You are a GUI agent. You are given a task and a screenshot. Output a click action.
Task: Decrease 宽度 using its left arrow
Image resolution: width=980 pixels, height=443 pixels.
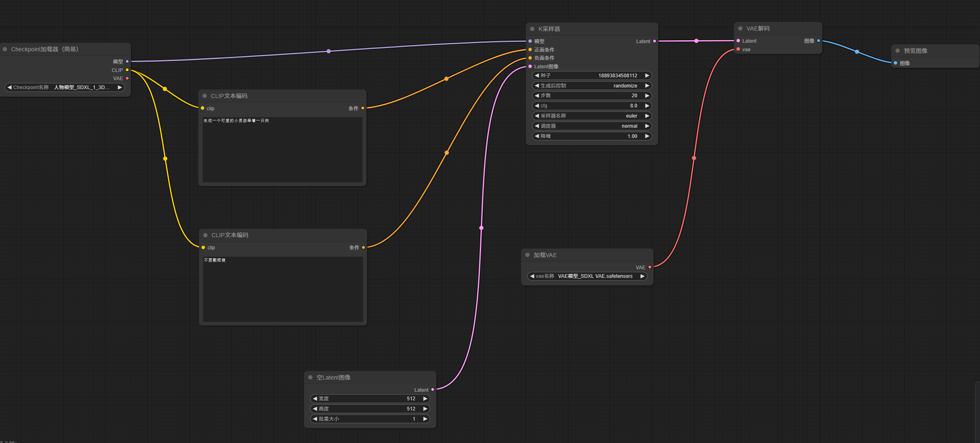[315, 399]
